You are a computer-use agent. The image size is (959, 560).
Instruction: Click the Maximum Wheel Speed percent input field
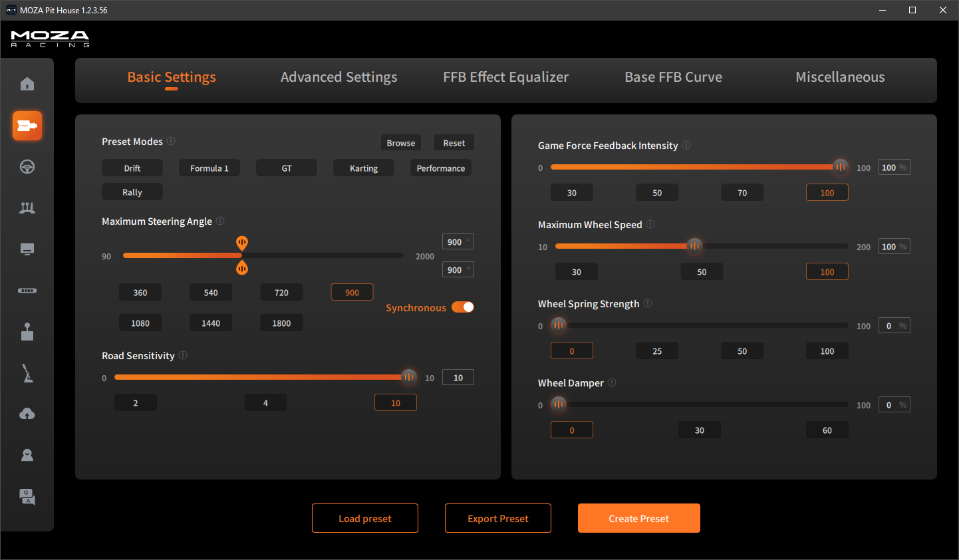coord(894,246)
